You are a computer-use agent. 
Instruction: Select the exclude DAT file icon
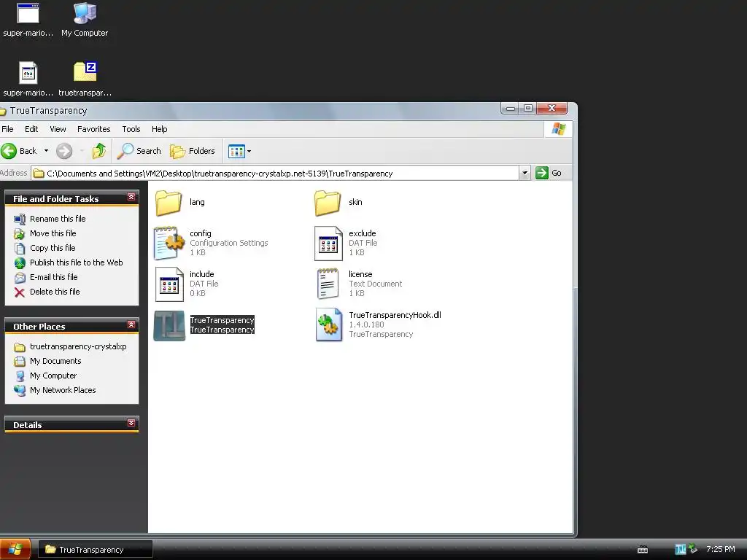(328, 244)
